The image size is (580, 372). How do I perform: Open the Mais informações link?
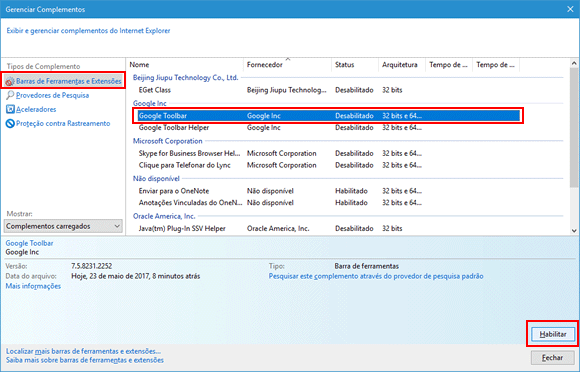33,286
